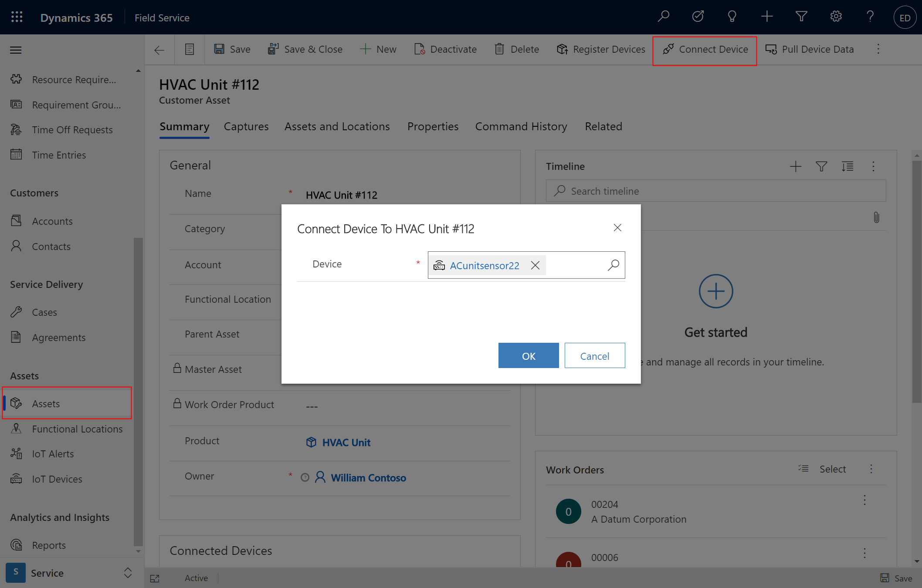Close the Connect Device dialog

617,228
